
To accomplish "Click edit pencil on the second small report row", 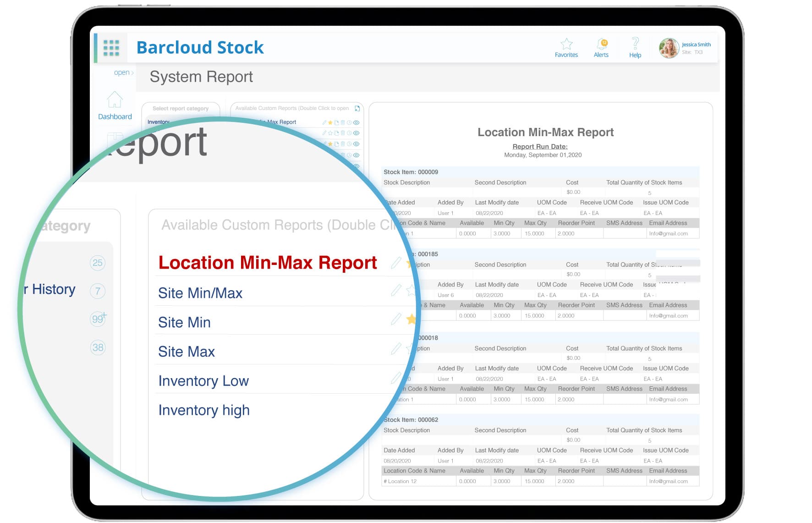I will pyautogui.click(x=324, y=133).
